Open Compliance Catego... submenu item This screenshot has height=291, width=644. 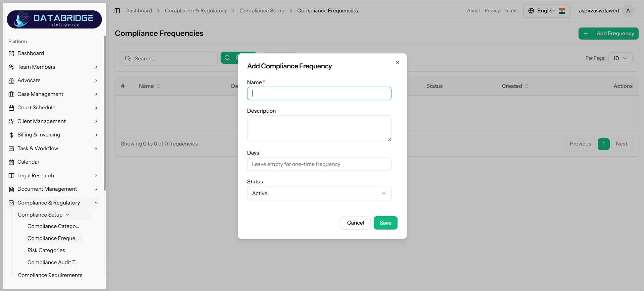pyautogui.click(x=53, y=226)
